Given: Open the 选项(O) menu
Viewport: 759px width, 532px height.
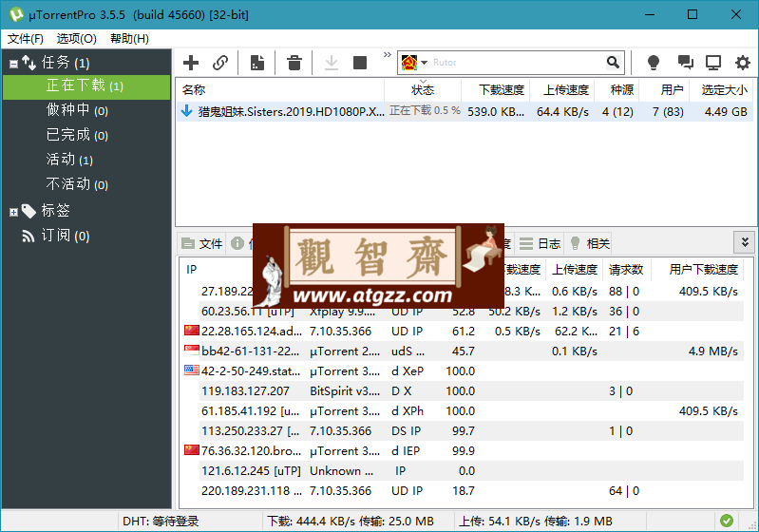Looking at the screenshot, I should click(77, 39).
